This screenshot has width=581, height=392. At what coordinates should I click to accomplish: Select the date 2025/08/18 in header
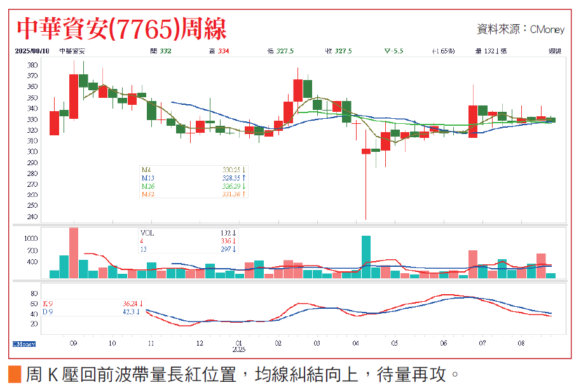(x=32, y=51)
